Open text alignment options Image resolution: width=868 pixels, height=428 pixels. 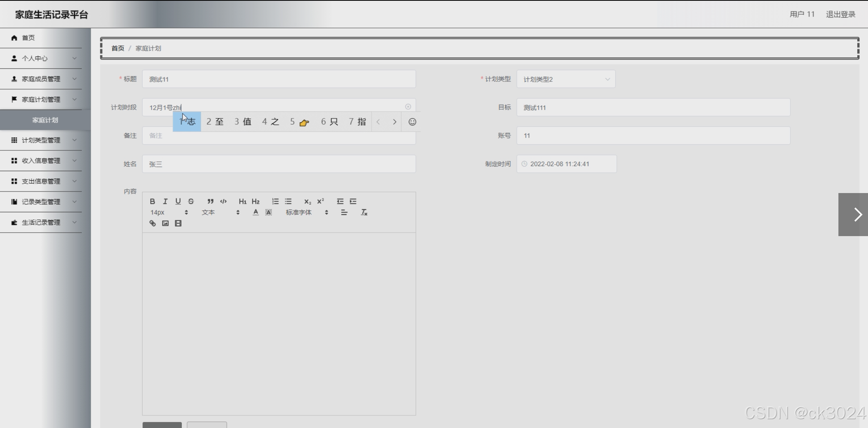[x=344, y=212]
